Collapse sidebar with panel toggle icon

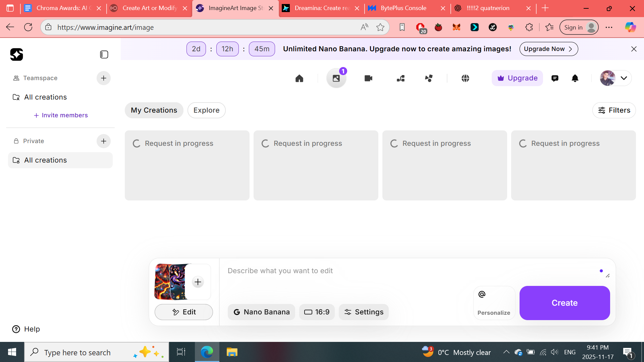(104, 55)
